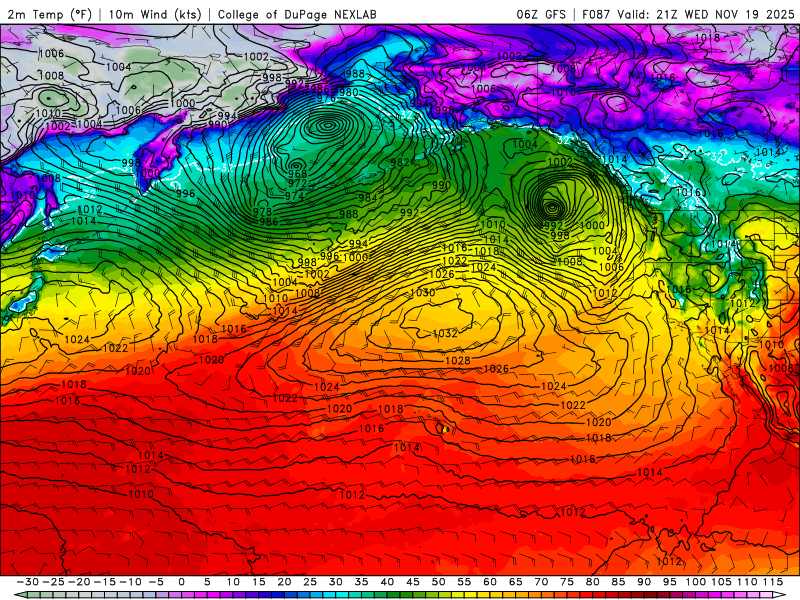This screenshot has width=800, height=600.
Task: Select the "College of DuPage NEXLAB" title text
Action: coord(297,14)
